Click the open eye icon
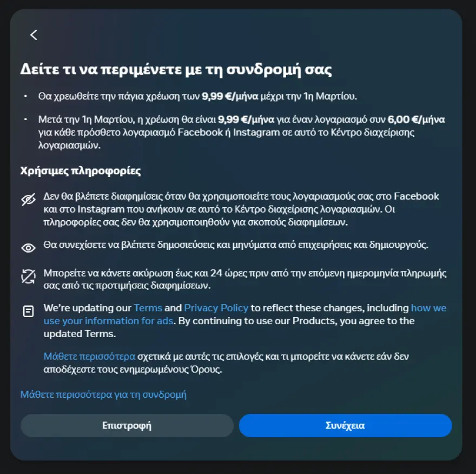 point(28,248)
